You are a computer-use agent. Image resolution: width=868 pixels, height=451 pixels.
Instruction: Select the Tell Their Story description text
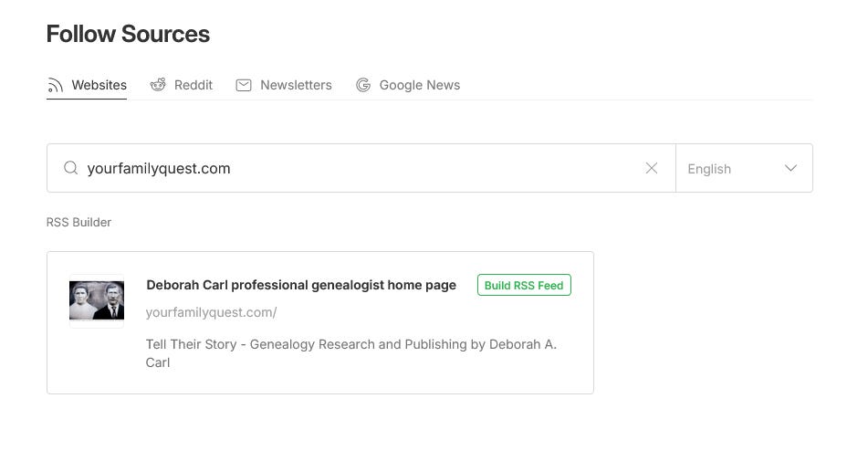[351, 353]
